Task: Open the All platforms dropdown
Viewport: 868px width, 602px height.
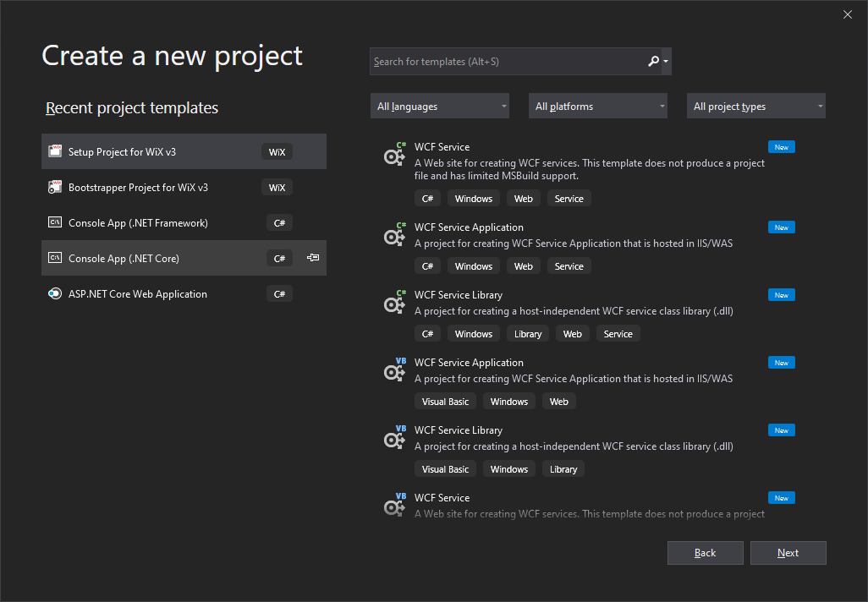Action: 597,106
